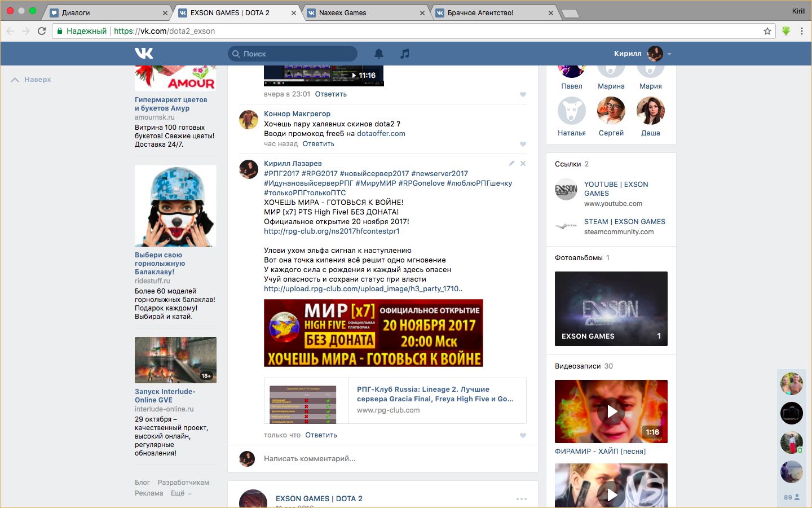Like Кирилл Лазарев's comment

click(x=523, y=435)
